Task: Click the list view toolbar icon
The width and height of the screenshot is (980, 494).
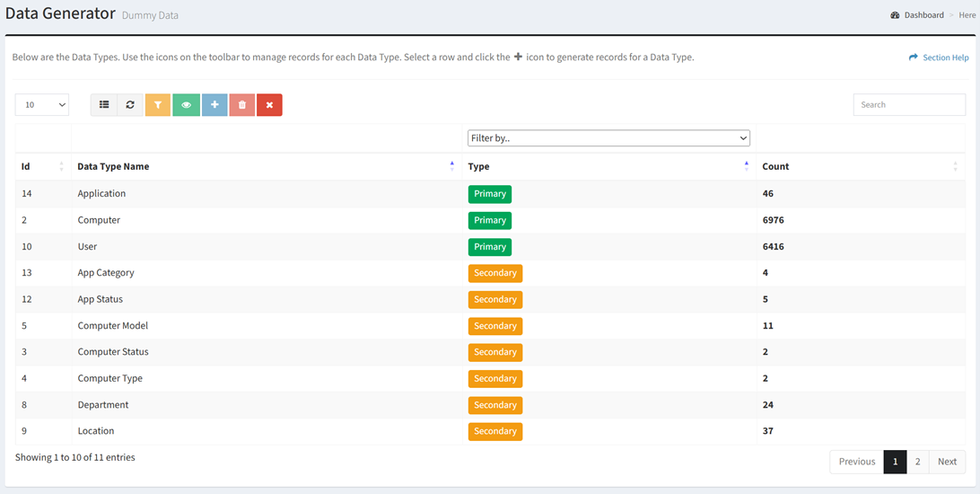Action: [104, 105]
